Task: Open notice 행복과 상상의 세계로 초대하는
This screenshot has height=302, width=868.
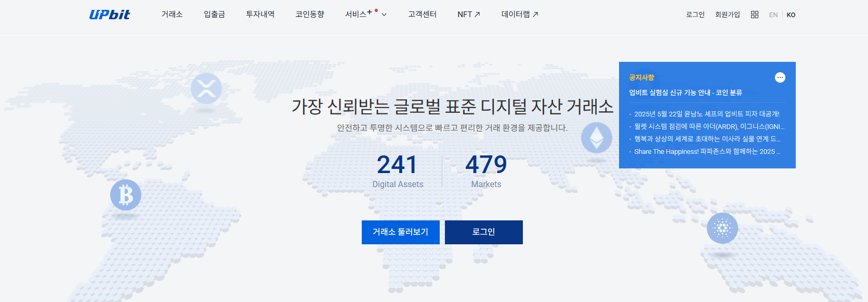Action: click(x=707, y=139)
